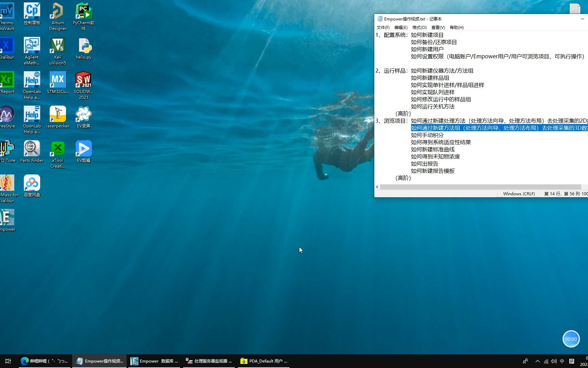Open Altium Designer desktop shortcut
The image size is (588, 368).
(x=58, y=17)
